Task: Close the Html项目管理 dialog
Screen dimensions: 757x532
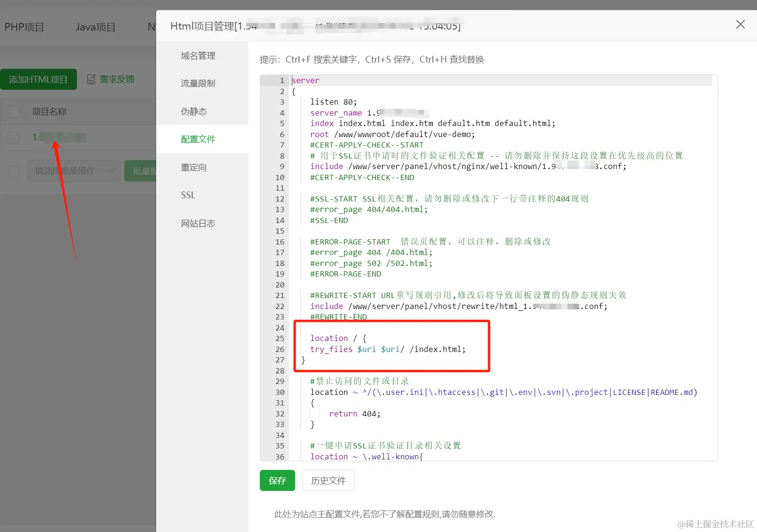Action: click(x=740, y=24)
